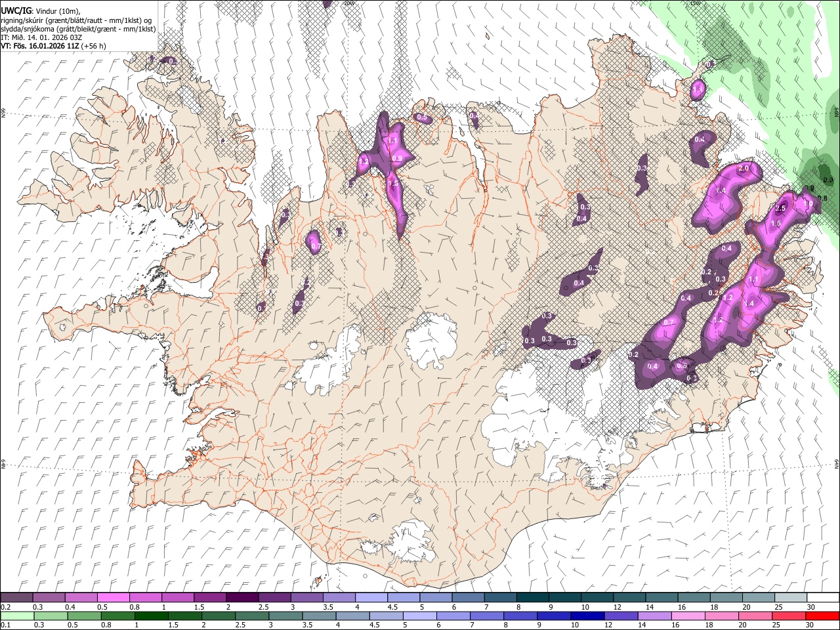Click the 2.5 teal-green swatch, lower legend row

click(251, 616)
